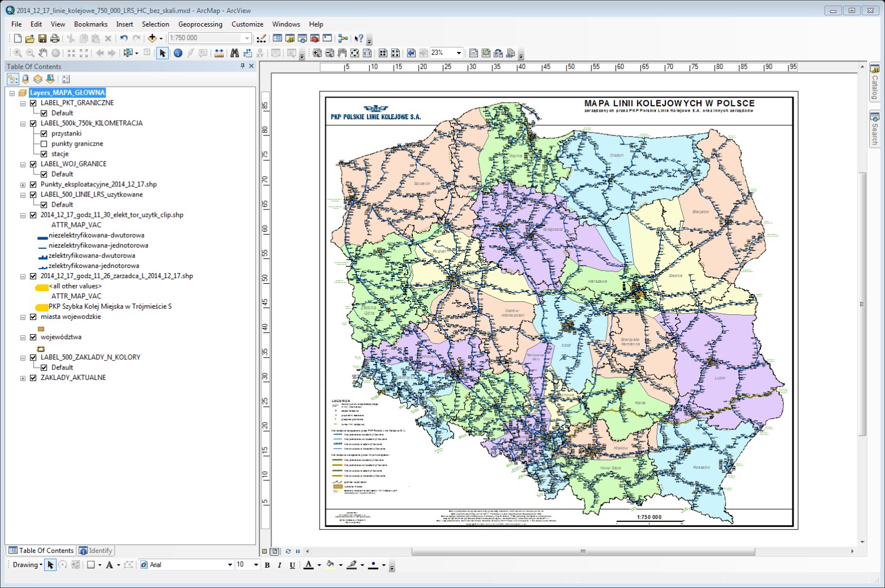
Task: Click the Add Data icon
Action: pos(152,38)
